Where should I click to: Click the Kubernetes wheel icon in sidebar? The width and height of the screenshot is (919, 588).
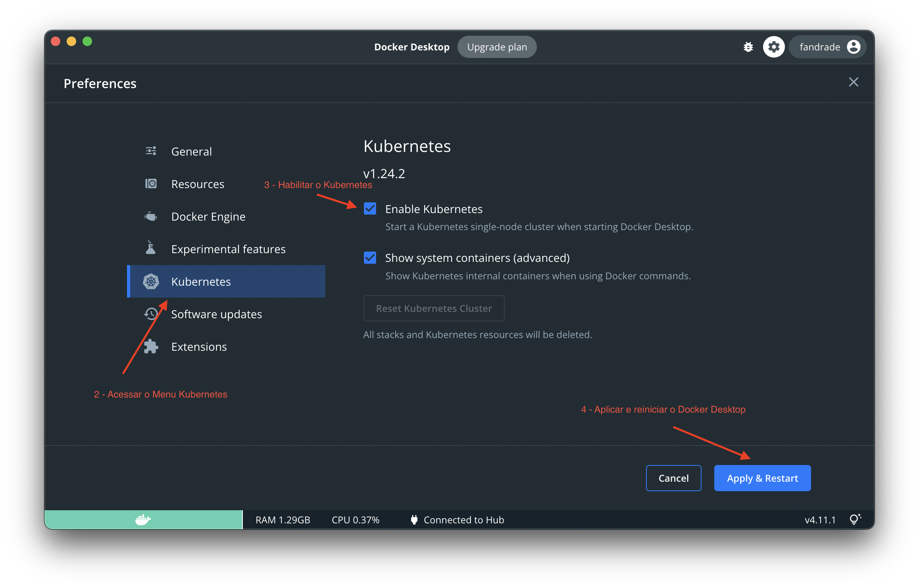[151, 281]
